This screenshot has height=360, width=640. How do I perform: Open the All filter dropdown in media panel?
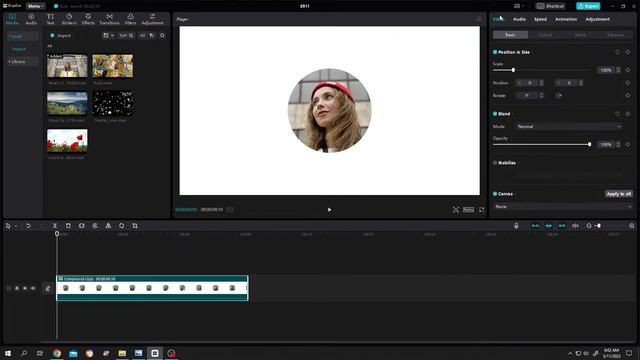click(147, 36)
